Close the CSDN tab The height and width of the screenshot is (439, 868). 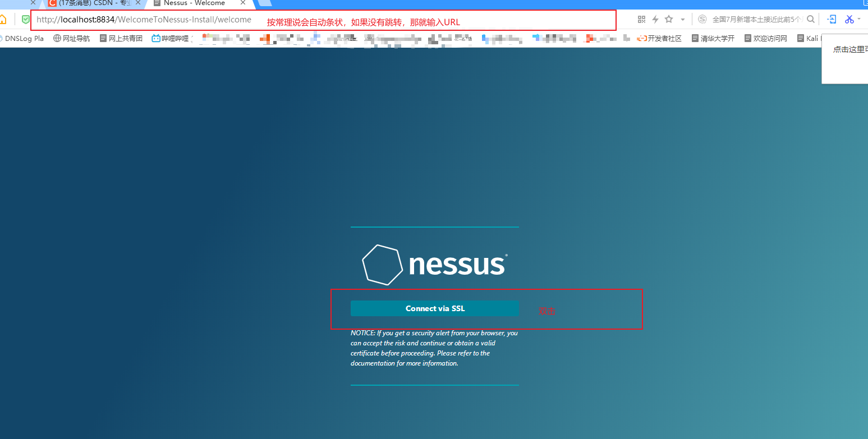(x=138, y=3)
